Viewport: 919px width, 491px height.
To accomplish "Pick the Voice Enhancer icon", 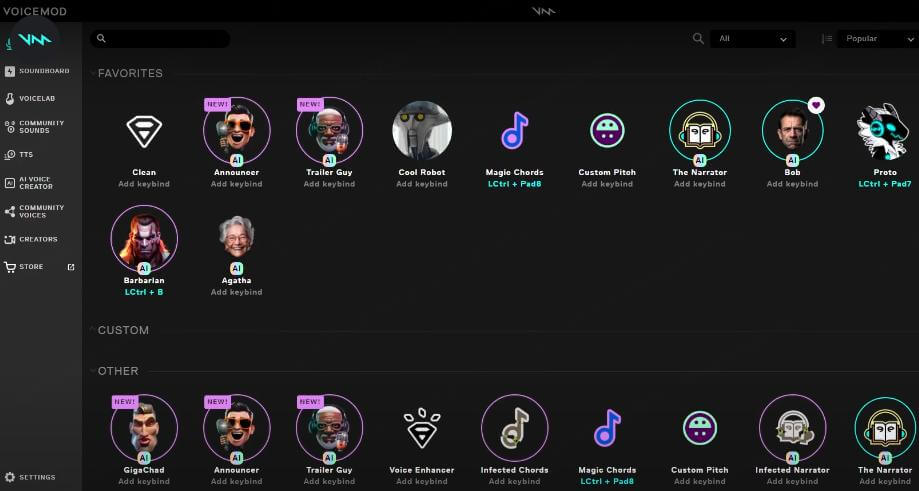I will 422,429.
